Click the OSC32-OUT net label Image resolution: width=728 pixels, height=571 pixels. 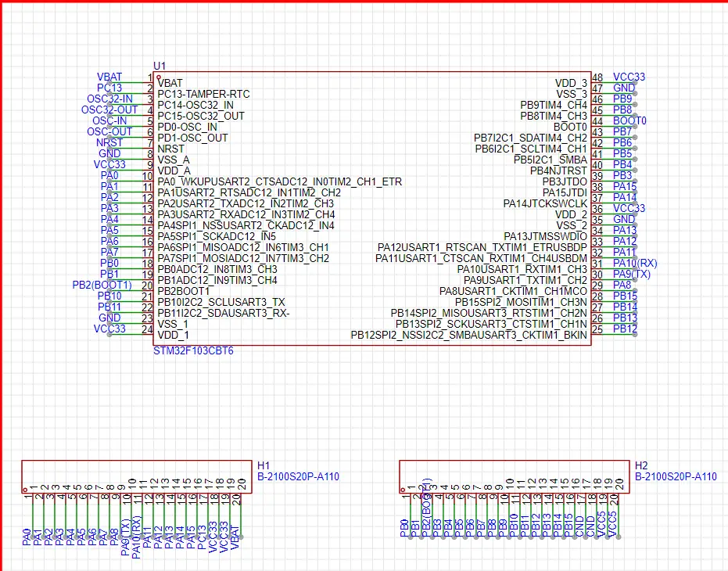point(109,110)
